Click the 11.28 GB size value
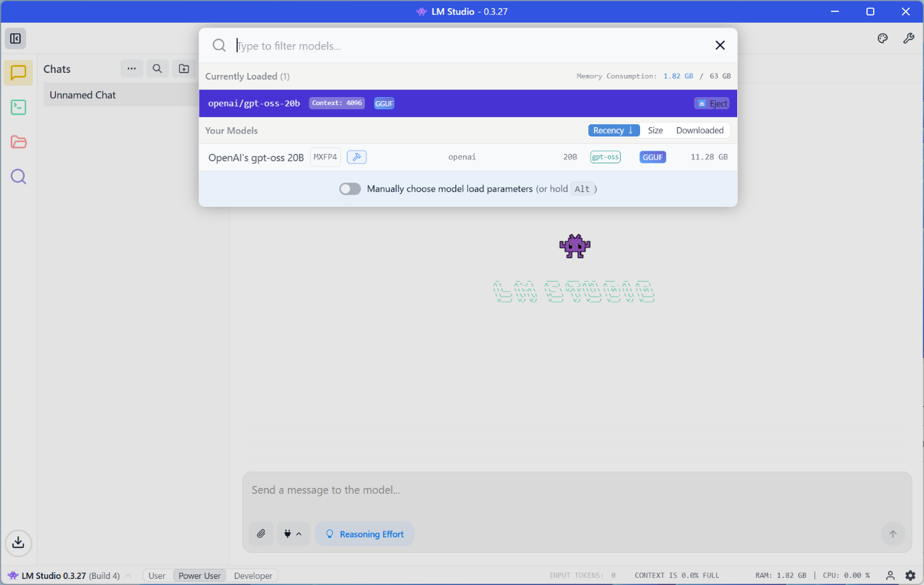This screenshot has width=924, height=585. click(x=709, y=157)
